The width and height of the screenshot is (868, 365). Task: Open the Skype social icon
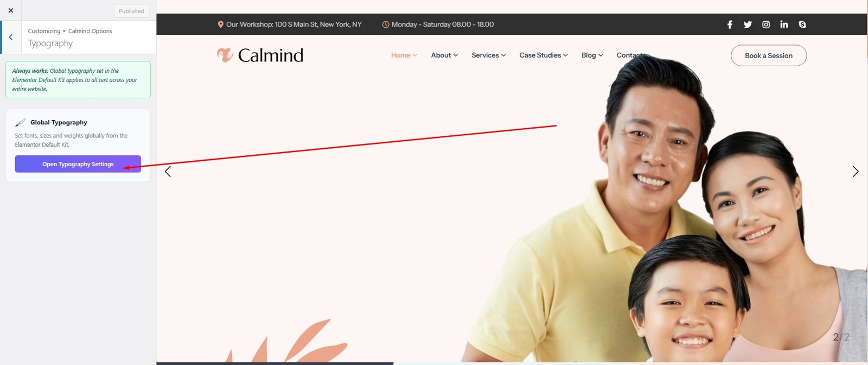802,24
